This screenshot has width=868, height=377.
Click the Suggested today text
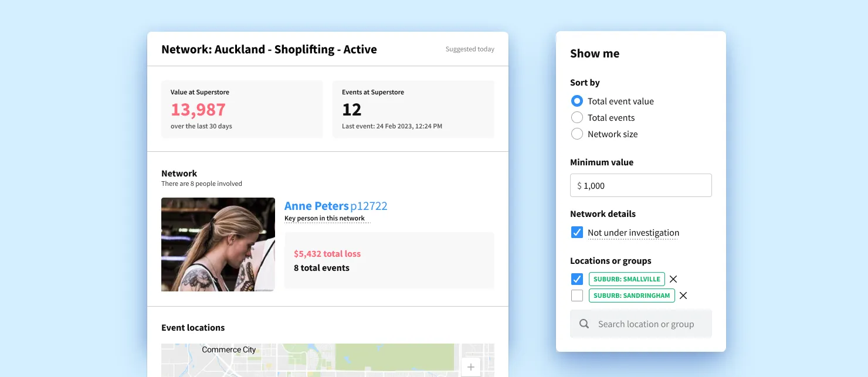(470, 49)
